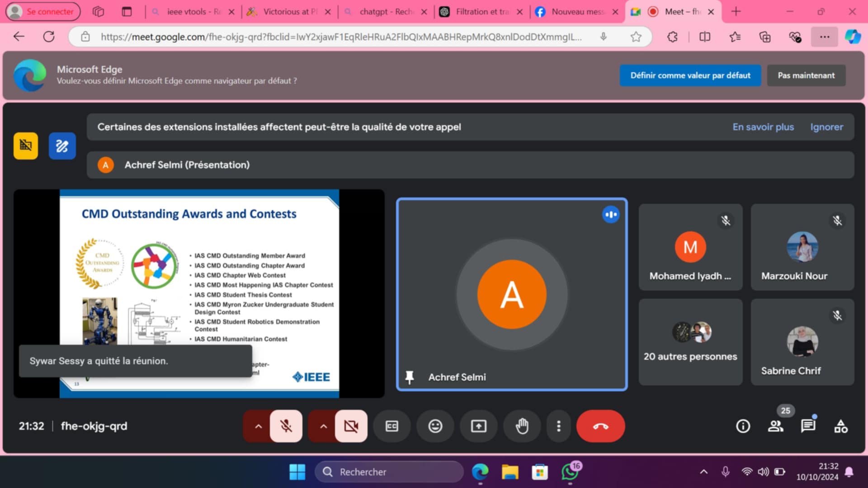Dismiss extensions warning with Ignorer
The image size is (868, 488).
(x=826, y=127)
